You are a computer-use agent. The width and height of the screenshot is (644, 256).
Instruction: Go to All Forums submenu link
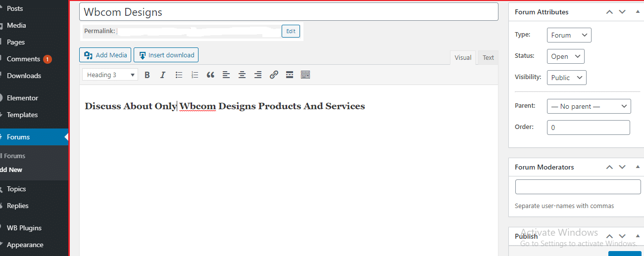[13, 156]
